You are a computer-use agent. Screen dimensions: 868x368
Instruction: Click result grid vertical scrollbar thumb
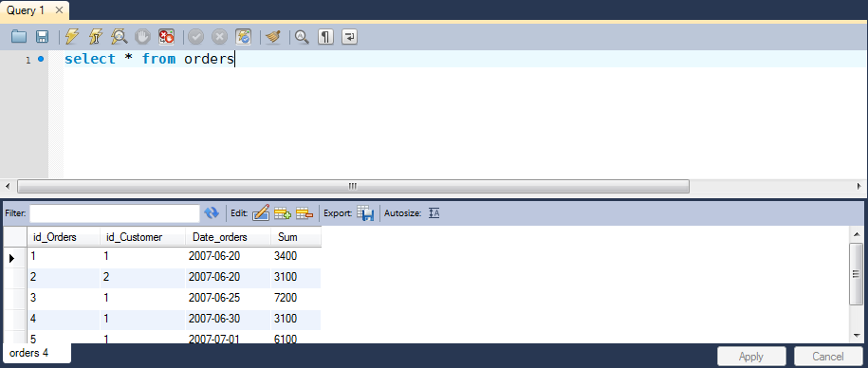[856, 273]
